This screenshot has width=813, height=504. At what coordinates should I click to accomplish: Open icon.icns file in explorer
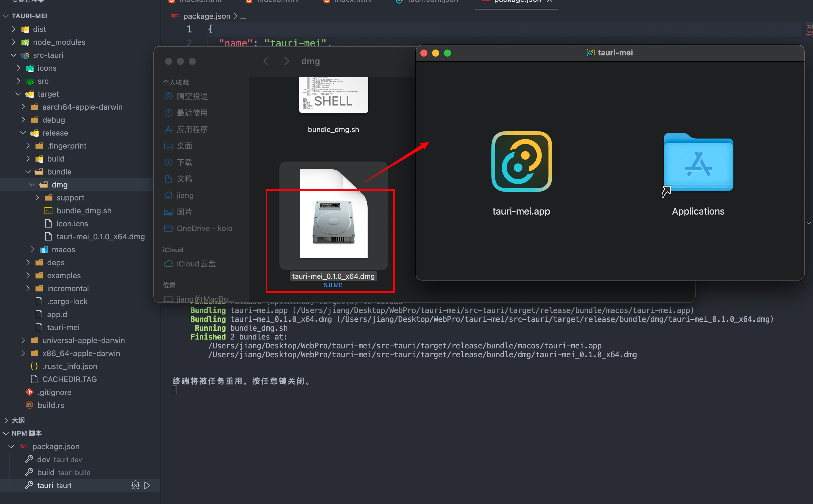pos(72,223)
